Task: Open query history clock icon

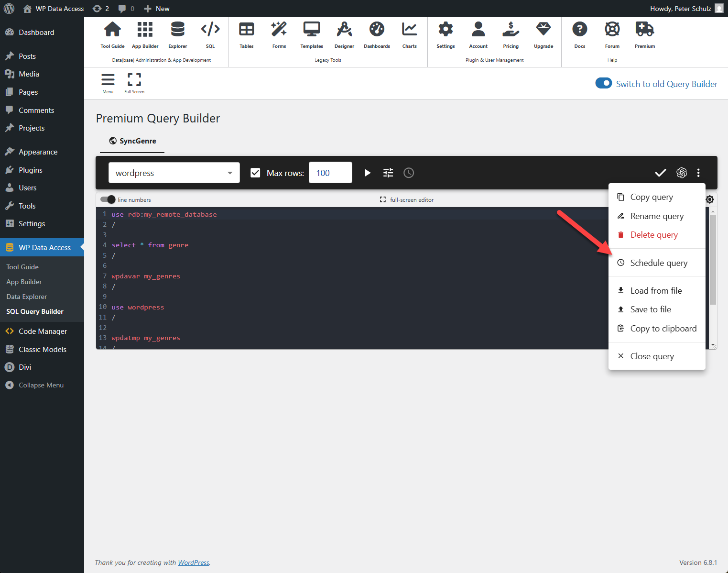Action: coord(409,173)
